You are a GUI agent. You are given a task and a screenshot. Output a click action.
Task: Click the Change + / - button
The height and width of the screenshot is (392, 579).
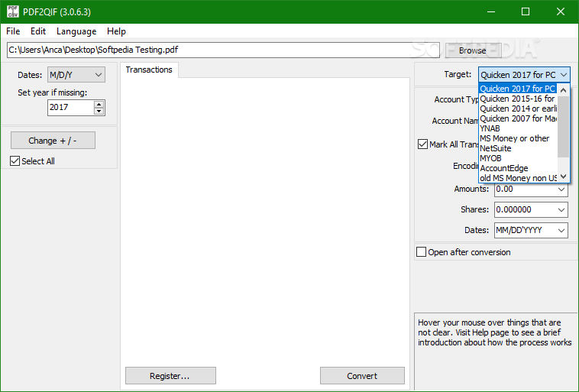click(x=53, y=141)
